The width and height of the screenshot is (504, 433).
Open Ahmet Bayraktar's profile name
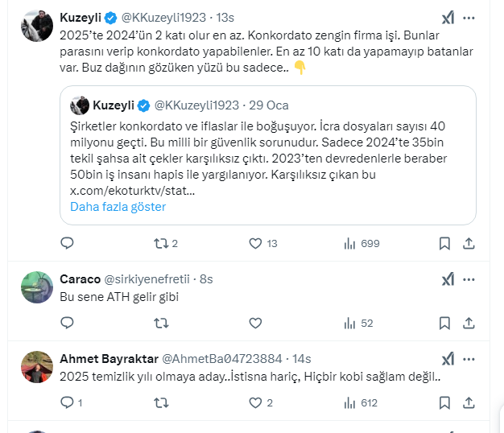[109, 358]
